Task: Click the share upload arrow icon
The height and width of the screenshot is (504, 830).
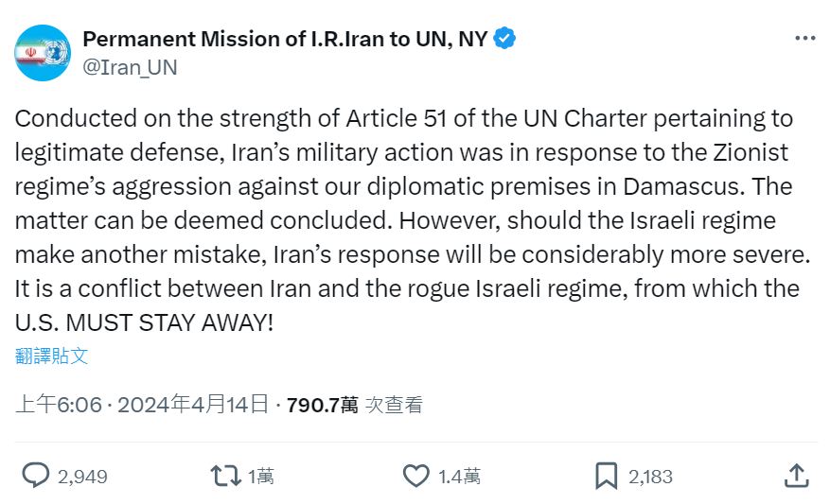Action: pos(797,475)
